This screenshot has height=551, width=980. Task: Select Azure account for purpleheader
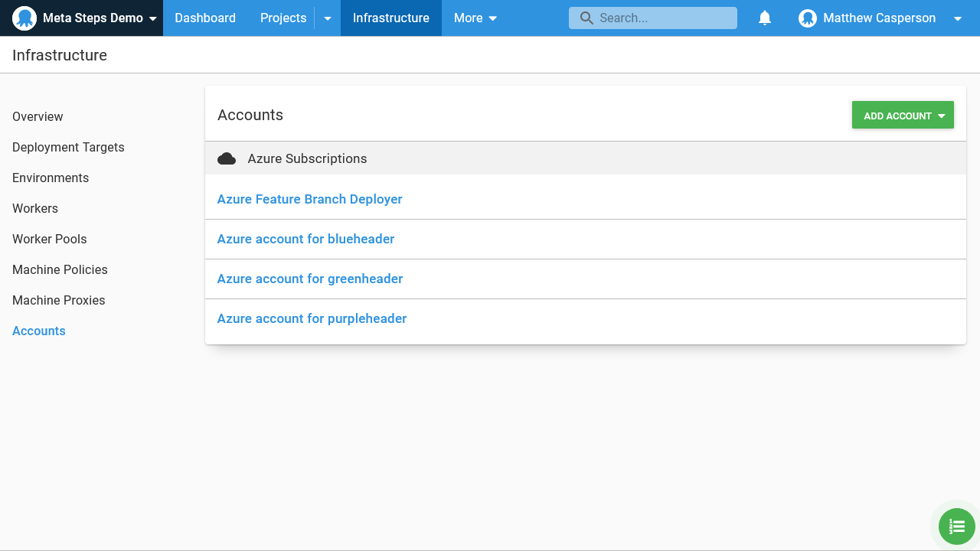click(312, 318)
